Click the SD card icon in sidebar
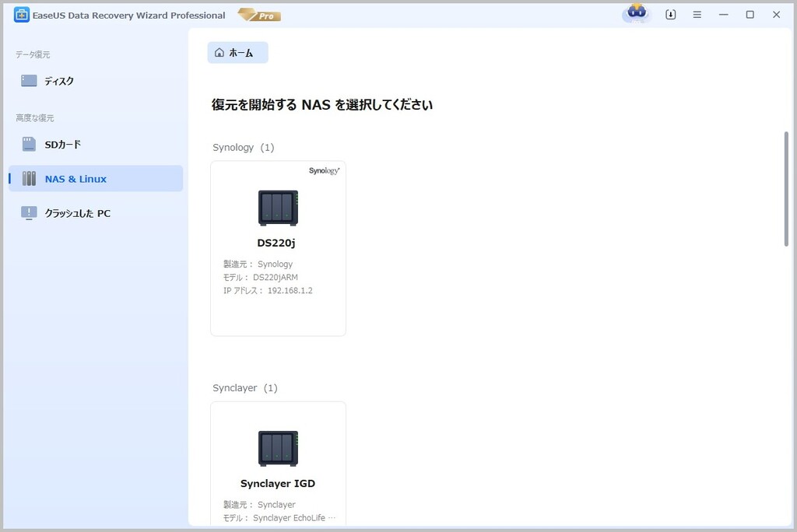Image resolution: width=797 pixels, height=532 pixels. click(29, 145)
